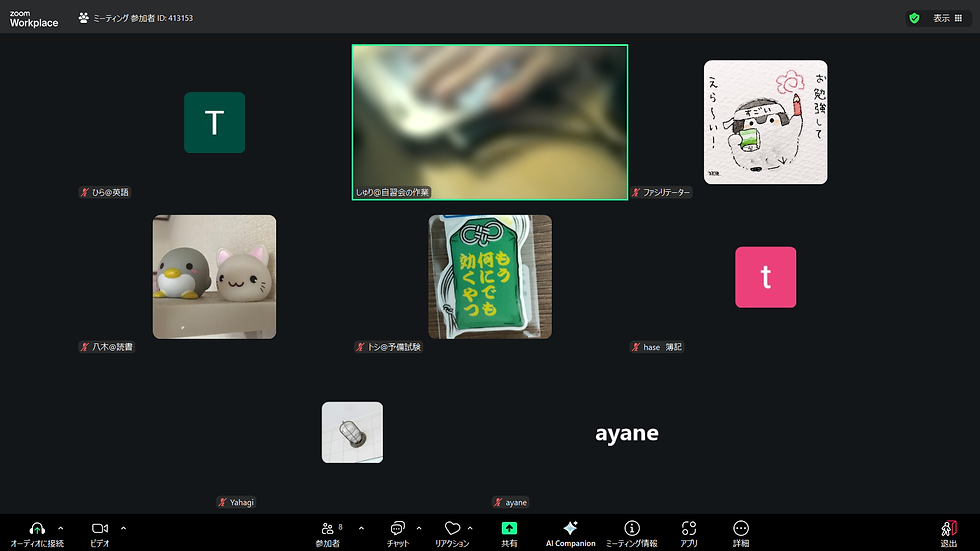Open the more details menu

pyautogui.click(x=741, y=535)
